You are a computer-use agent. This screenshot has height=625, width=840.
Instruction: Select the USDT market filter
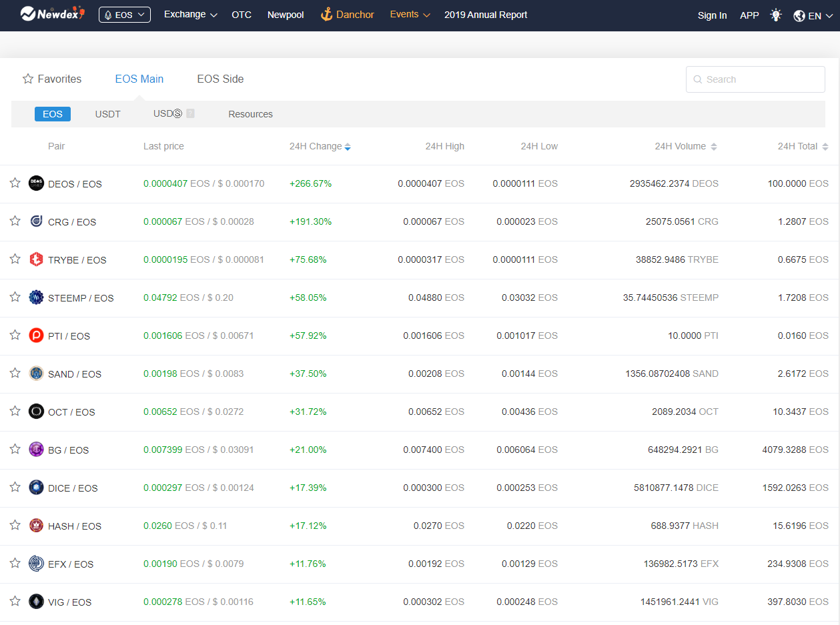[108, 114]
